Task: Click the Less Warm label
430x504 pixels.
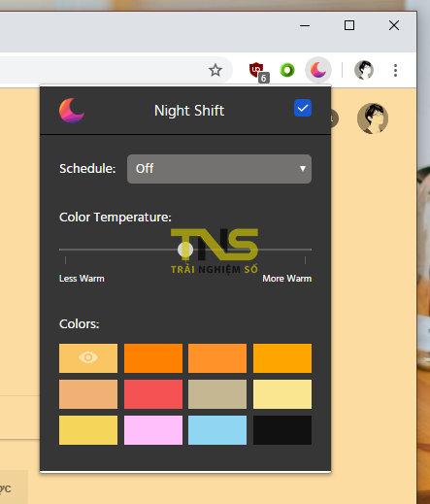Action: coord(82,279)
